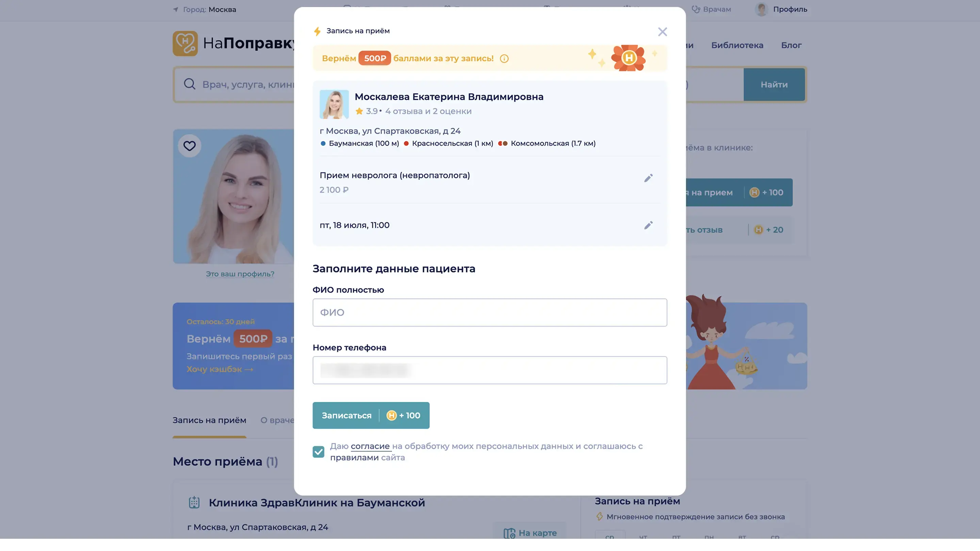Open the Библиотека menu item
Image resolution: width=980 pixels, height=551 pixels.
[737, 45]
